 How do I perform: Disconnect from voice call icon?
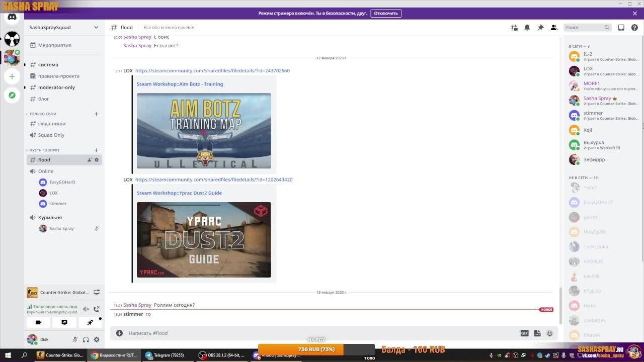point(97,309)
